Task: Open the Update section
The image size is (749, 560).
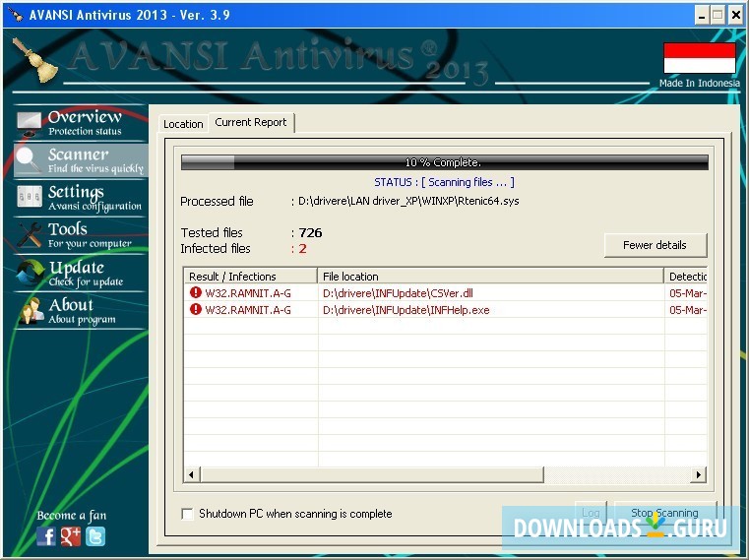Action: [81, 273]
